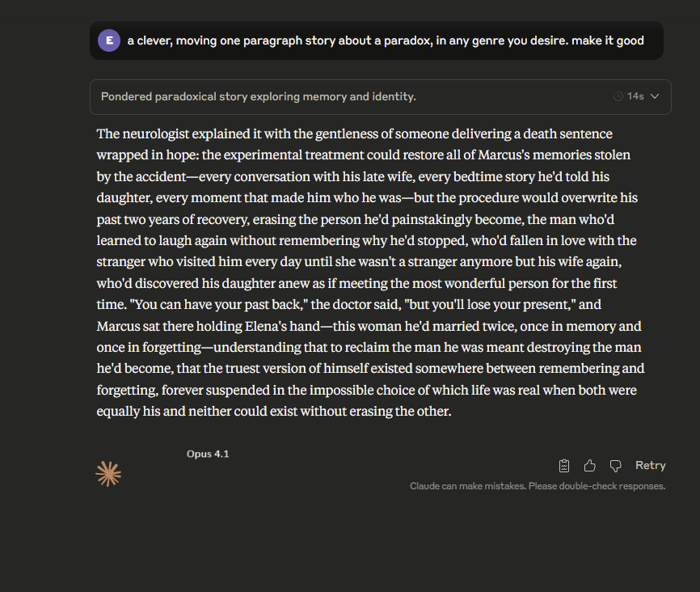Open the "Pondered paradoxical story" thought summary

258,96
